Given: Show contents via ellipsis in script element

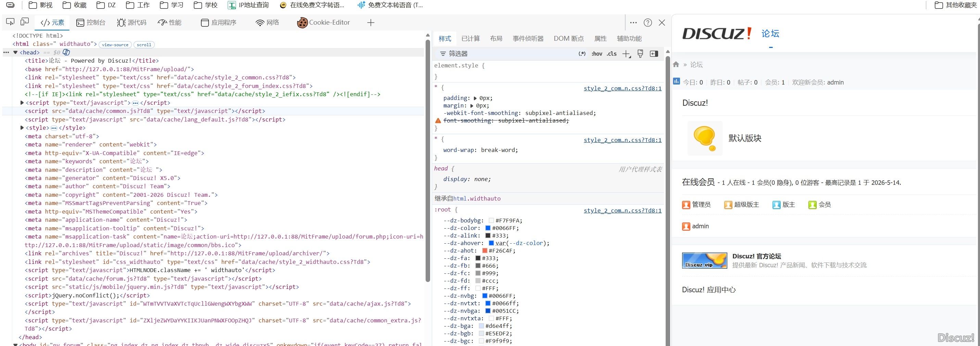Looking at the screenshot, I should (x=135, y=103).
